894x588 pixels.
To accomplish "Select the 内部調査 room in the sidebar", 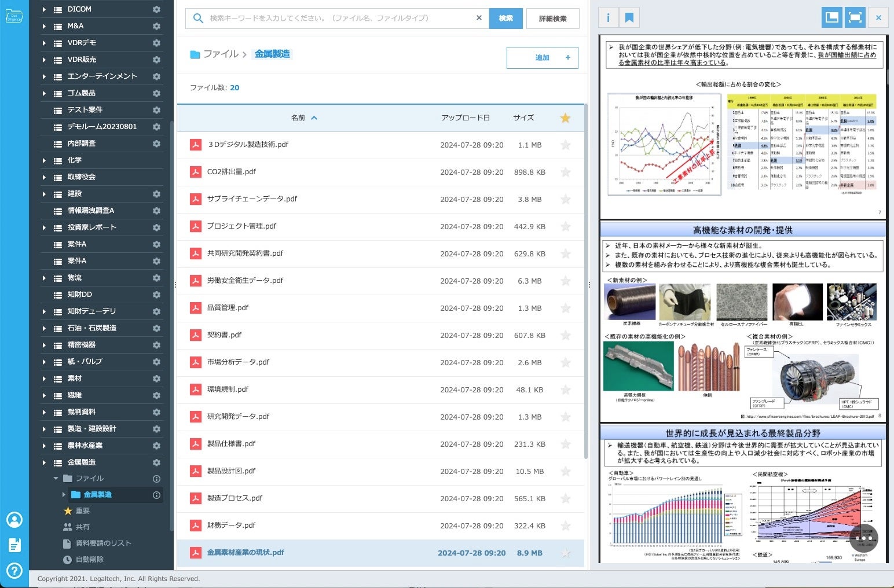I will [82, 144].
